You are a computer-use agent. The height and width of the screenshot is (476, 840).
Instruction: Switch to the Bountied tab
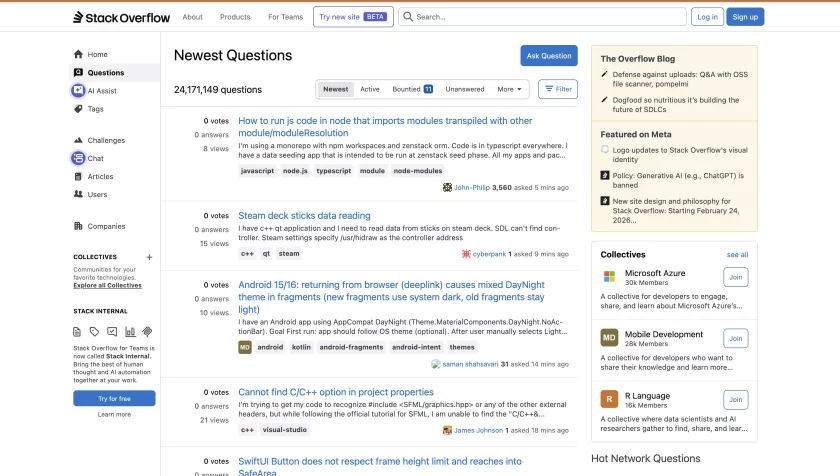[412, 89]
